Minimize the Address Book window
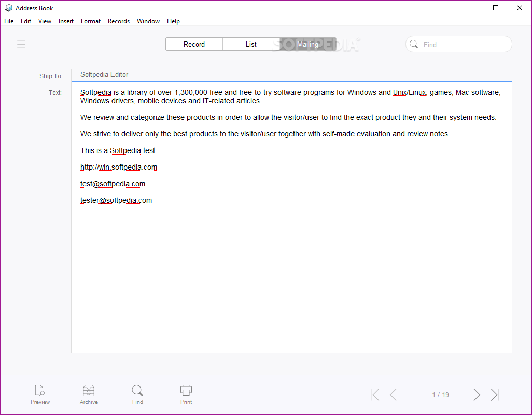Screen dimensions: 532x415 pyautogui.click(x=472, y=8)
